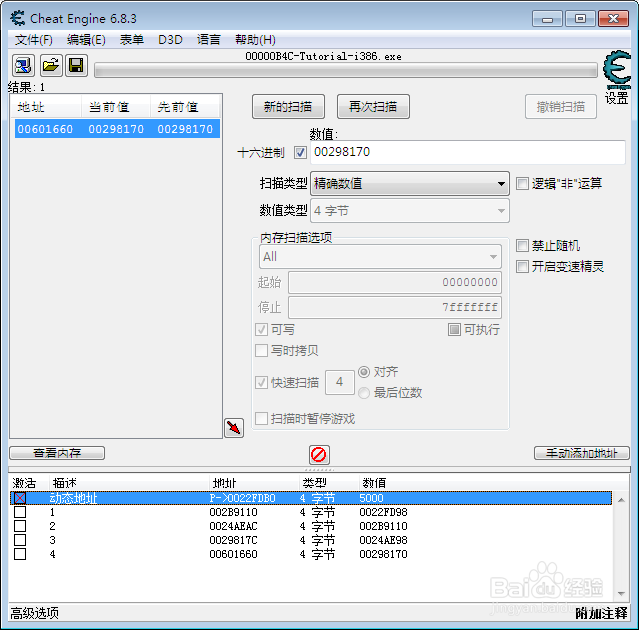This screenshot has height=630, width=639.
Task: Click the description column header in address list
Action: pyautogui.click(x=129, y=483)
